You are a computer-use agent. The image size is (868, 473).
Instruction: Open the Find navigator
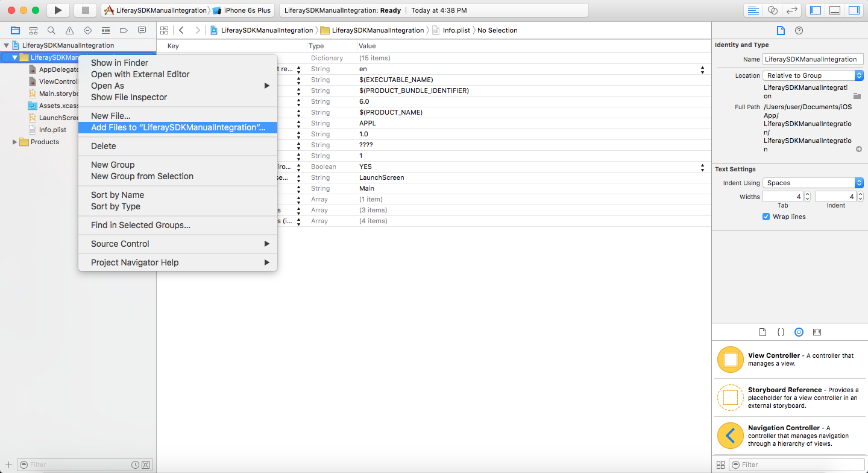(51, 30)
